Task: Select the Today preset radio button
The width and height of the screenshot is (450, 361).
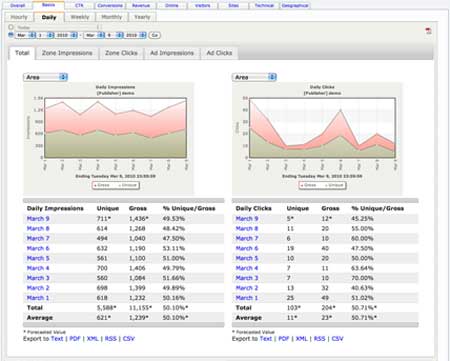Action: point(11,27)
